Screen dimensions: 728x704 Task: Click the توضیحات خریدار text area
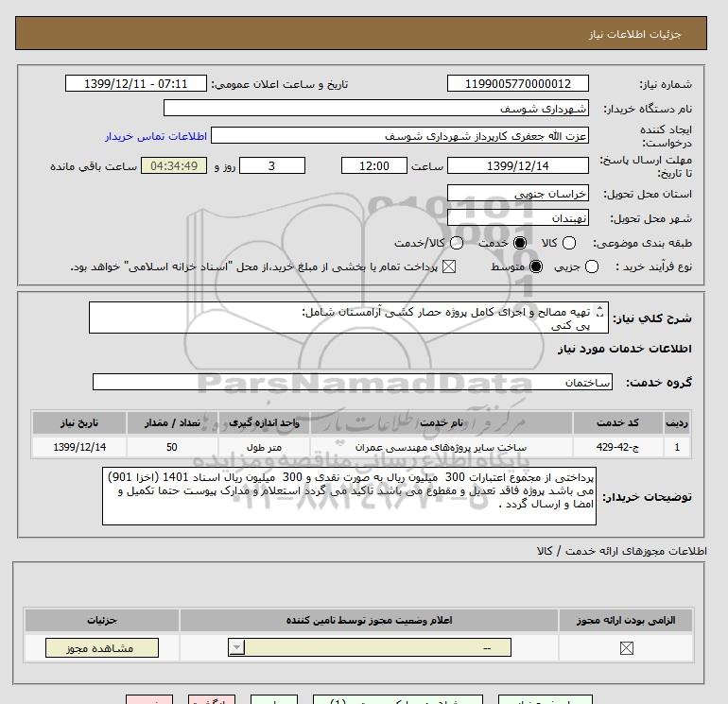(349, 496)
